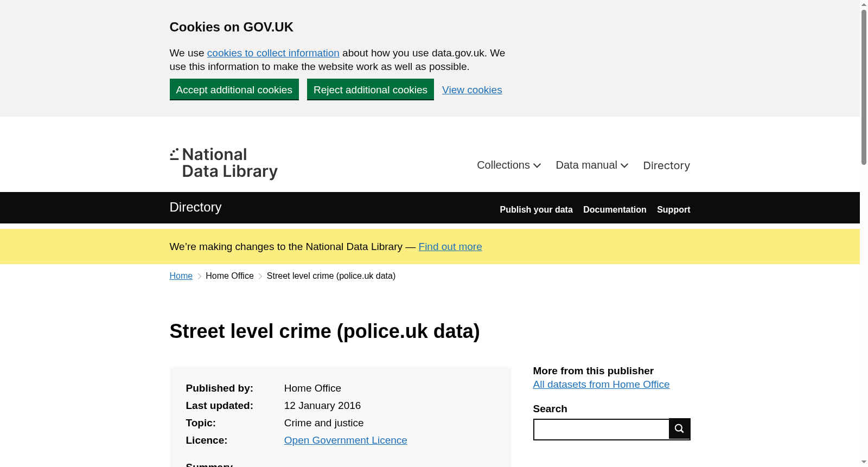Open the Directory navigation item
Viewport: 868px width, 467px height.
pyautogui.click(x=666, y=165)
